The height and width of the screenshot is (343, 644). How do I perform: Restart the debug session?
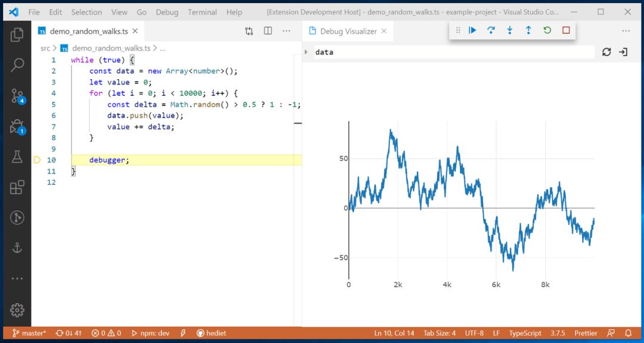pos(547,30)
